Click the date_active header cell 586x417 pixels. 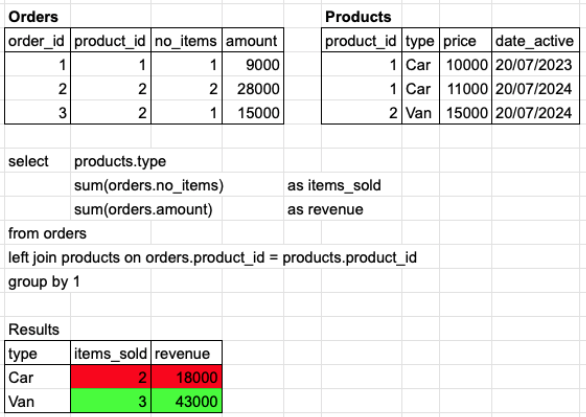click(x=536, y=40)
